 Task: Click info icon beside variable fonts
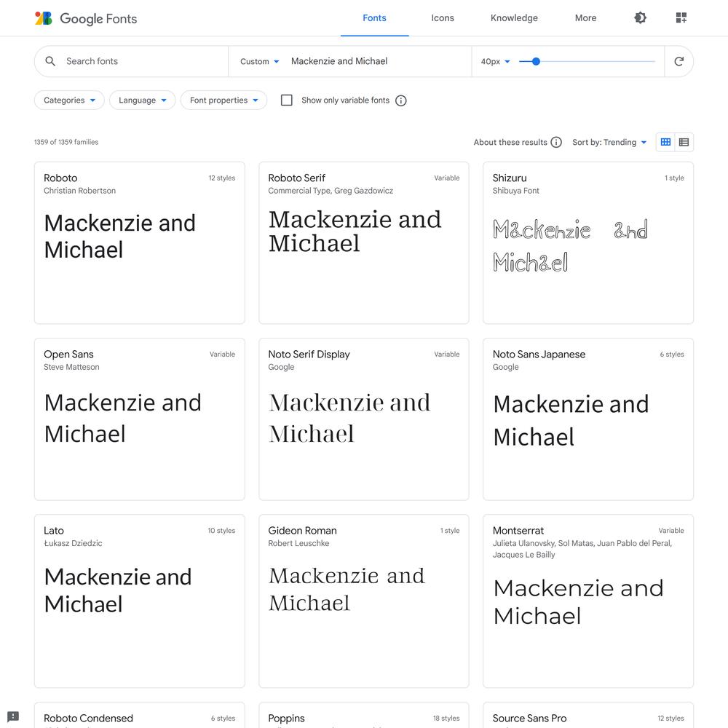400,100
